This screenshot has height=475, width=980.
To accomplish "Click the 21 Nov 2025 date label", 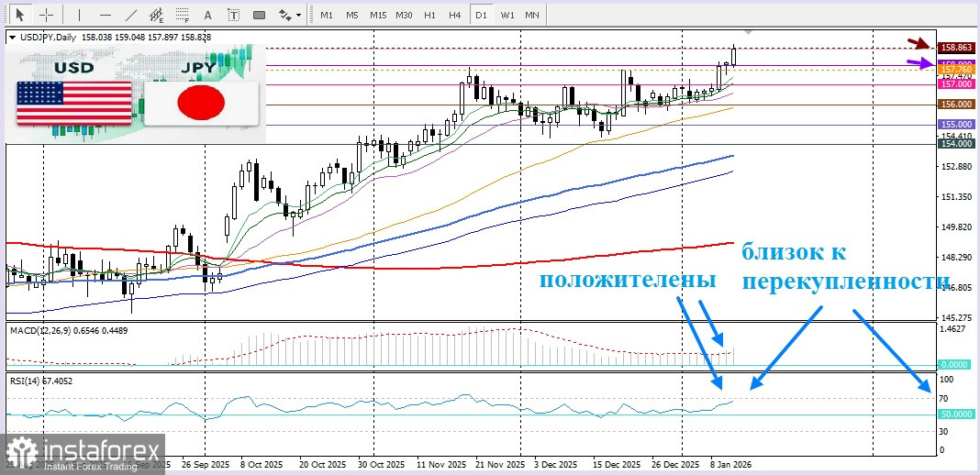I will pos(500,466).
